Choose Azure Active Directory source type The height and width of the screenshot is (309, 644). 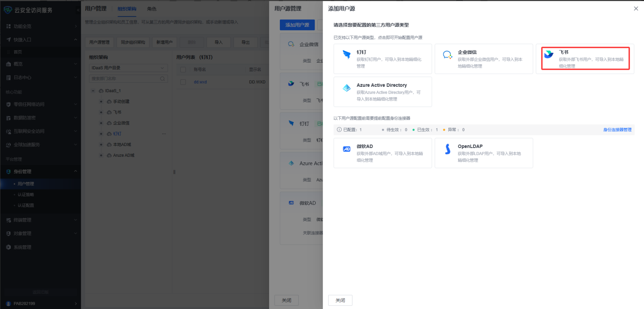[x=382, y=92]
